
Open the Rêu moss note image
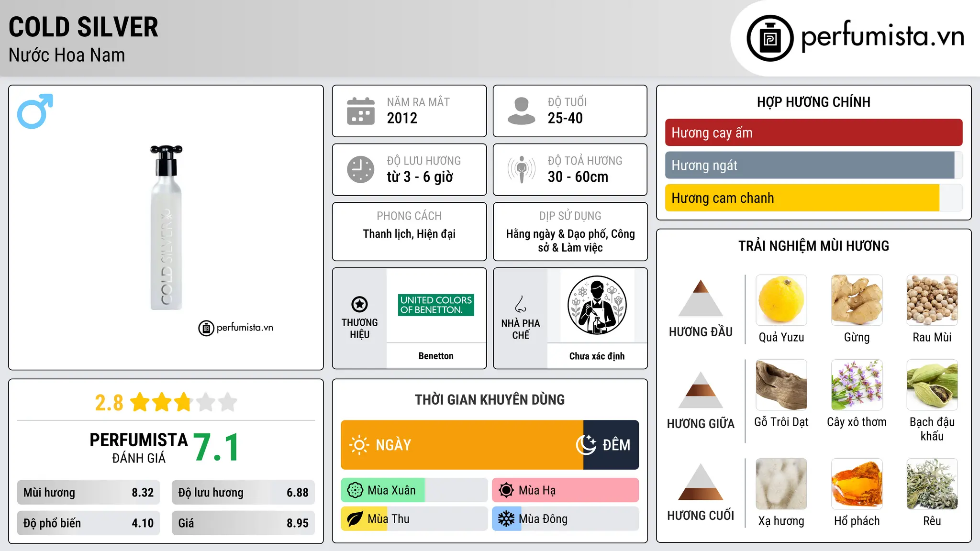click(x=932, y=484)
